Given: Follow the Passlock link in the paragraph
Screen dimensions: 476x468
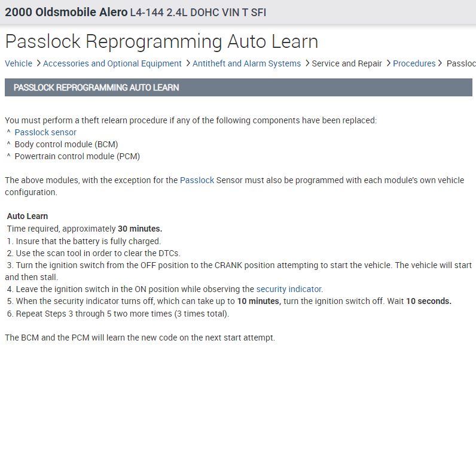Looking at the screenshot, I should point(197,180).
